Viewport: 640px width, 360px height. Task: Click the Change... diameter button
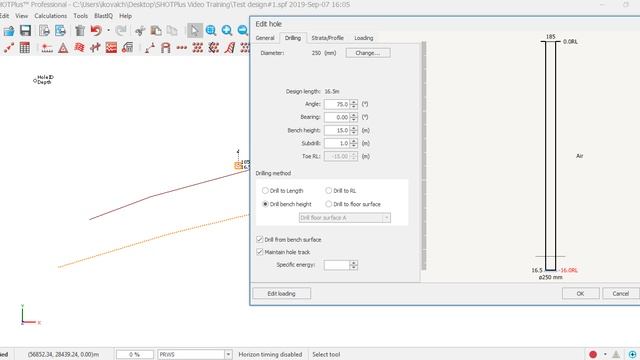[x=368, y=53]
